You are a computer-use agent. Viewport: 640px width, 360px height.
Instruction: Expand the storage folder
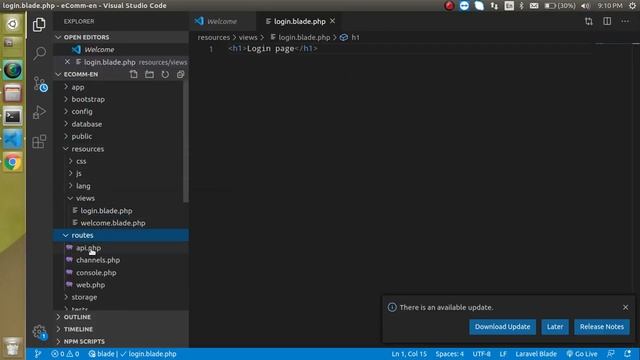(121, 297)
